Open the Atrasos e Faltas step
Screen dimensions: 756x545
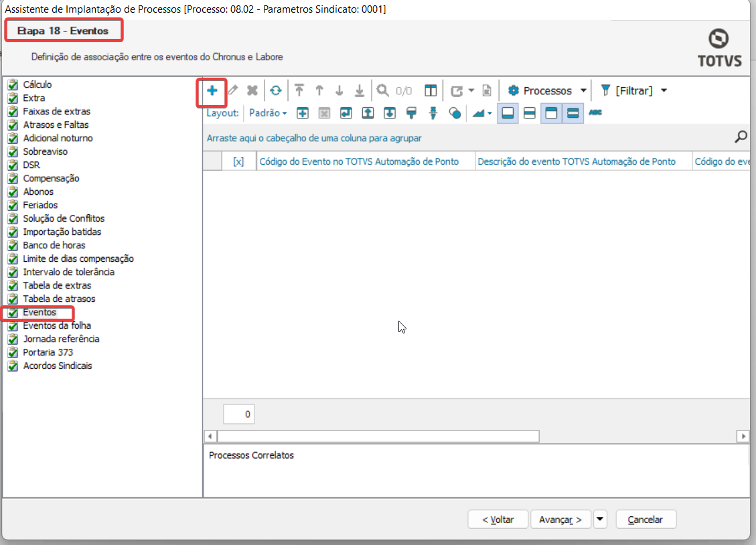click(56, 125)
